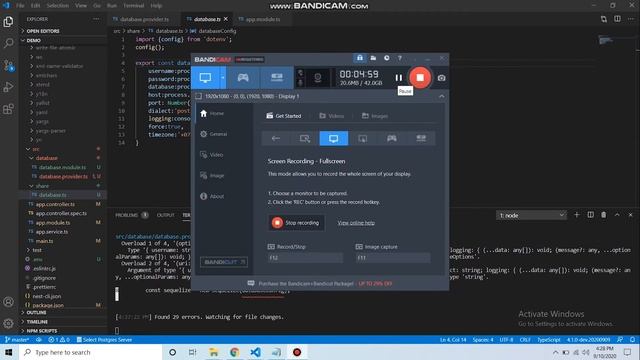Expand OPEN EDITORS section
Screen dimensions: 640x360
[63, 31]
